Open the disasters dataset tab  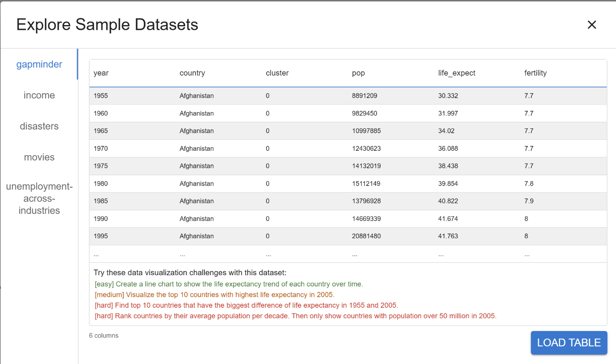click(39, 126)
